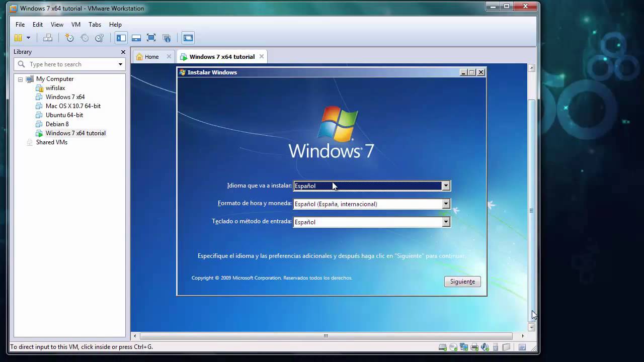The width and height of the screenshot is (644, 362).
Task: Click the Home tab house icon
Action: click(139, 57)
